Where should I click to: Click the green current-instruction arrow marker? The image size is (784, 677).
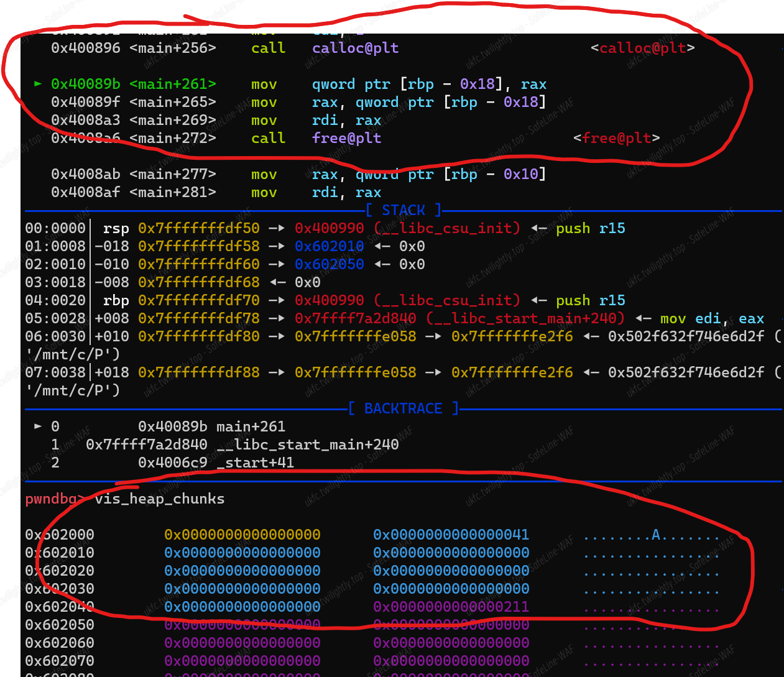[x=39, y=83]
